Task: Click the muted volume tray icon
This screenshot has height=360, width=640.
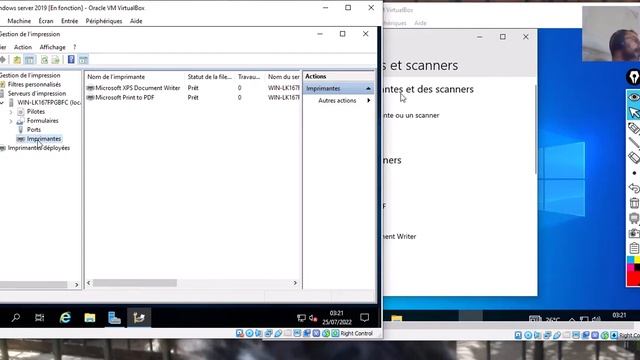Action: (313, 318)
